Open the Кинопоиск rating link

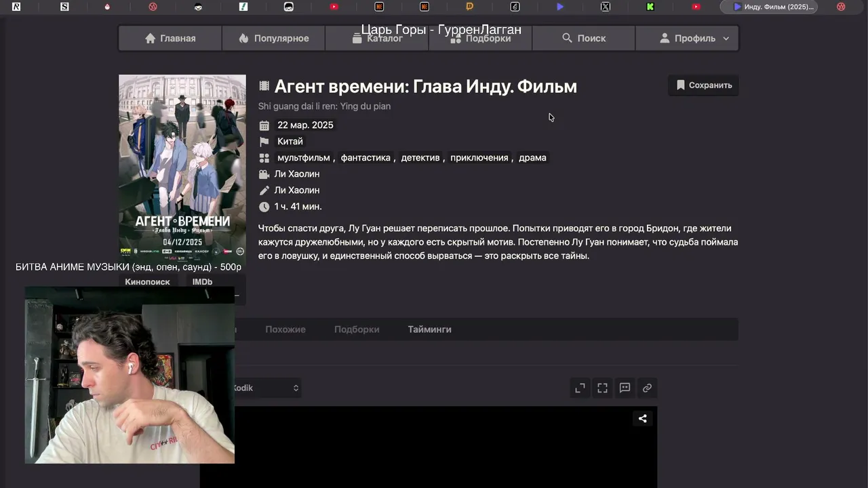pos(147,282)
